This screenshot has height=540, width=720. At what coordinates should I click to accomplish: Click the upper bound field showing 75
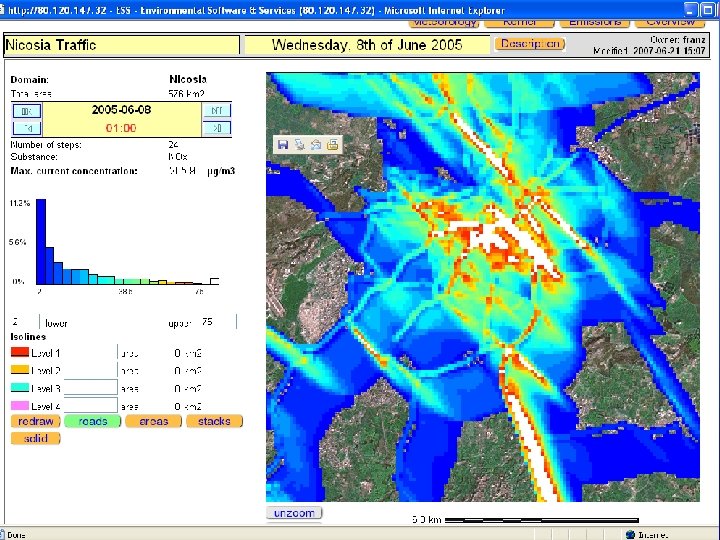point(217,322)
